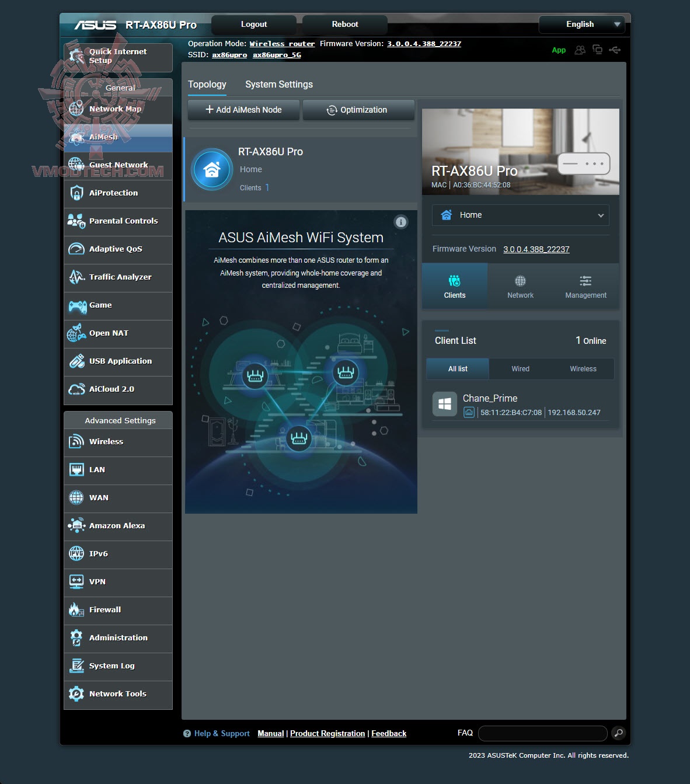Select the RT-AX86U Pro home node icon
690x784 pixels.
212,169
